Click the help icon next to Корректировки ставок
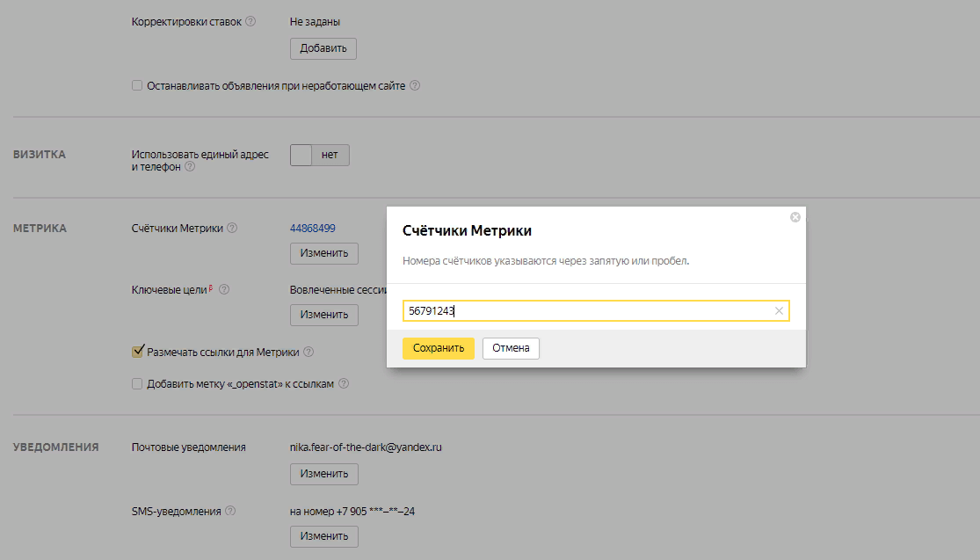The height and width of the screenshot is (560, 980). [250, 21]
